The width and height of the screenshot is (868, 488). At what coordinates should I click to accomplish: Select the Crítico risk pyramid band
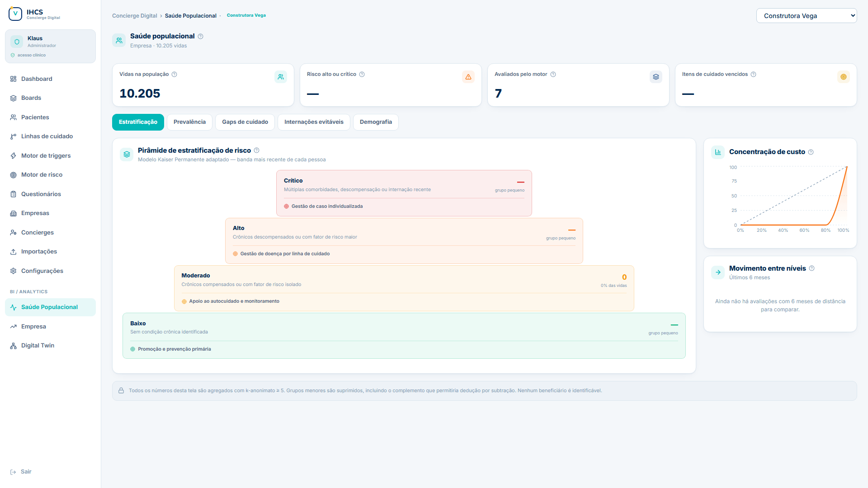pyautogui.click(x=404, y=193)
